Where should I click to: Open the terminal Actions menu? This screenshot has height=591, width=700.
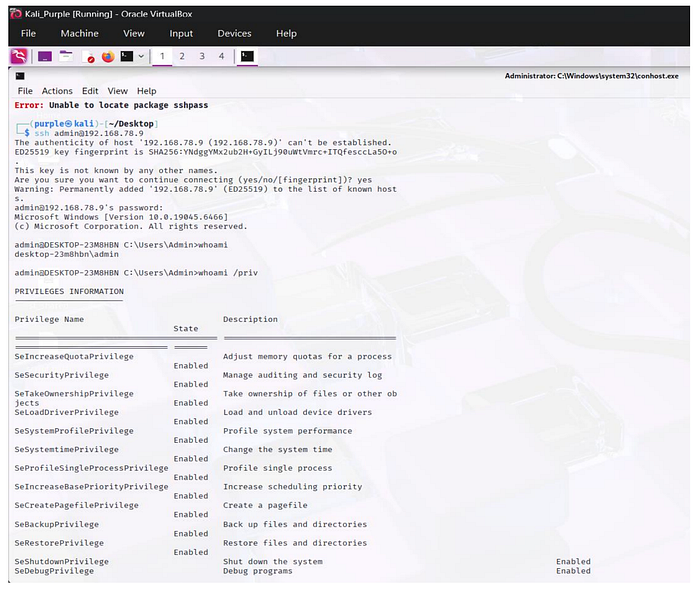(x=57, y=91)
